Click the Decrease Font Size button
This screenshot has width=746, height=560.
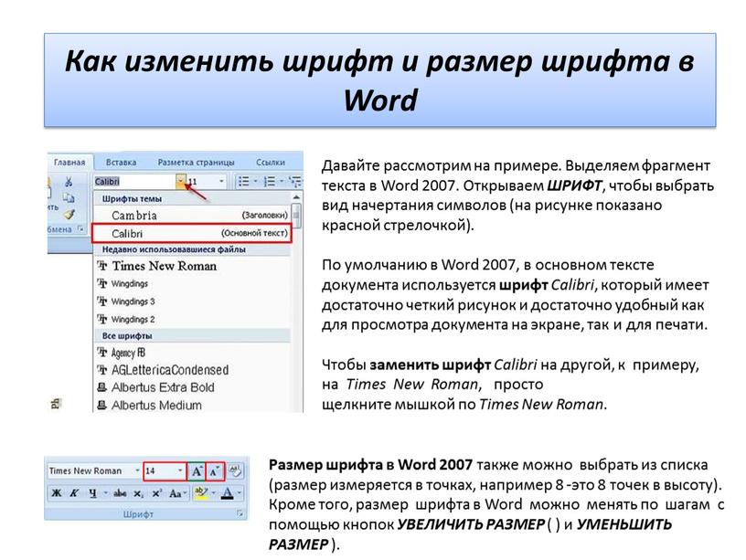click(x=215, y=471)
